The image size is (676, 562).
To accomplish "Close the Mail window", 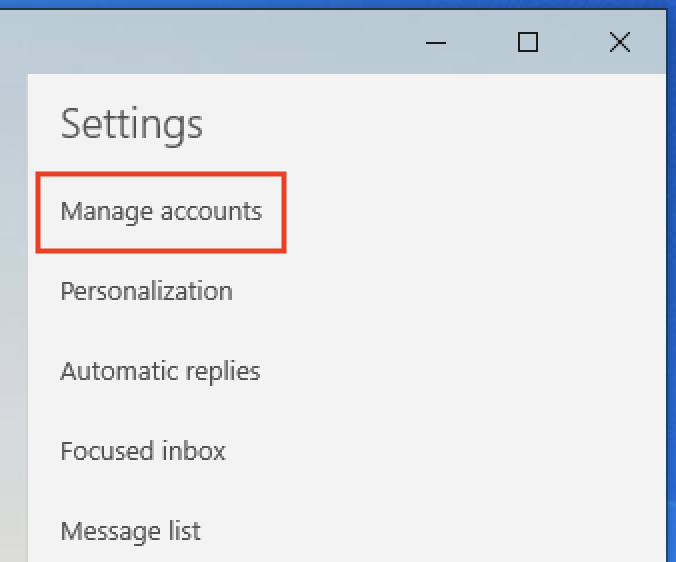I will click(x=619, y=42).
